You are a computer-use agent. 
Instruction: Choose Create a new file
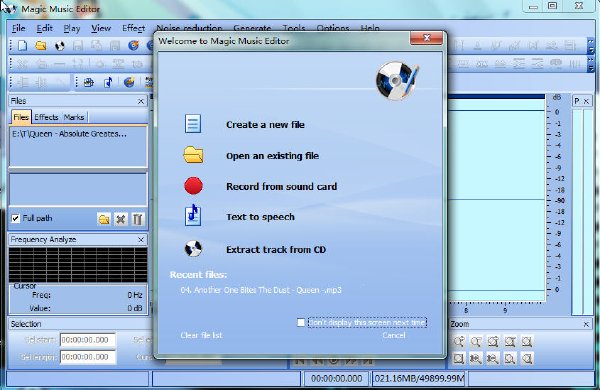[265, 125]
